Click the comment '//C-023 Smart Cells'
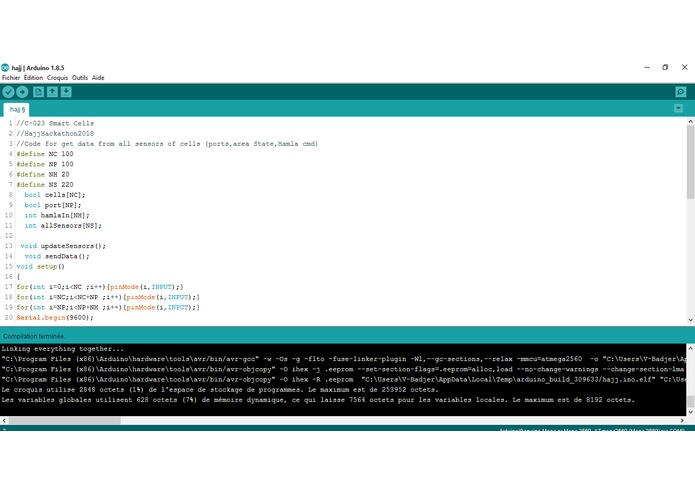The height and width of the screenshot is (494, 695). 55,123
